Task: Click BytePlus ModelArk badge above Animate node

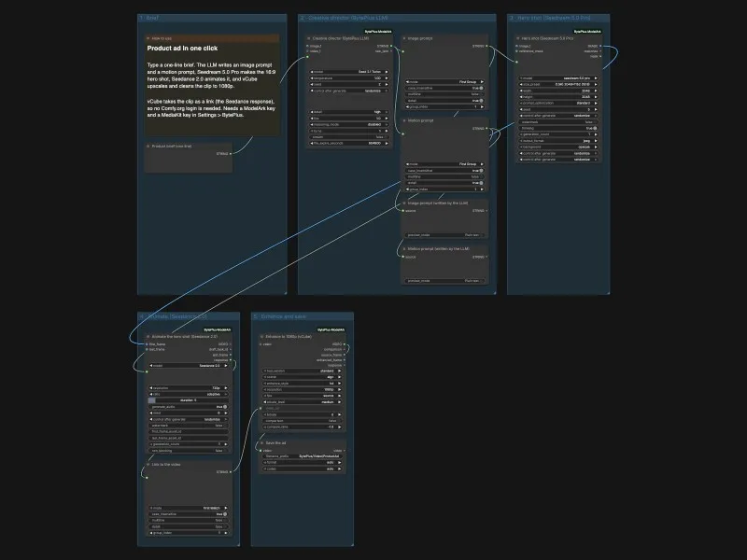Action: (218, 329)
